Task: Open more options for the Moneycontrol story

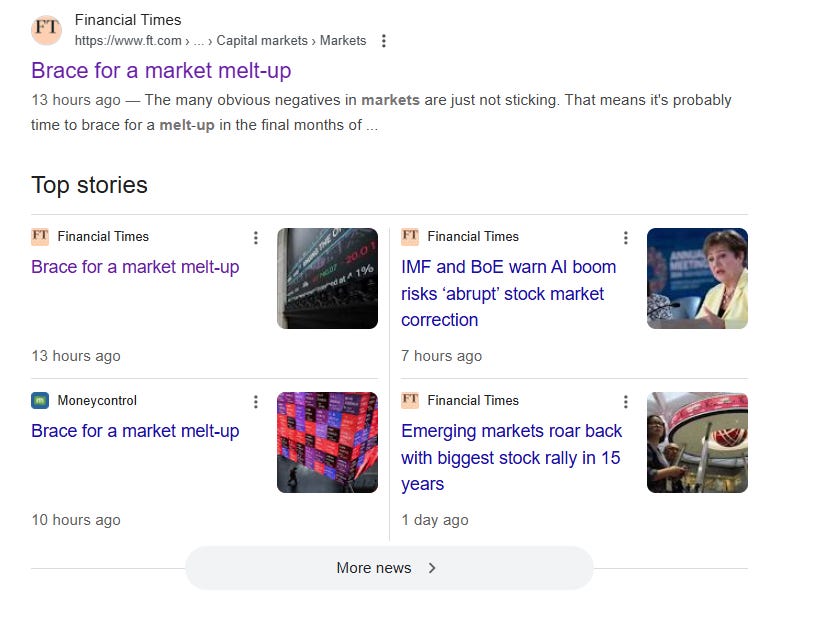Action: click(256, 402)
